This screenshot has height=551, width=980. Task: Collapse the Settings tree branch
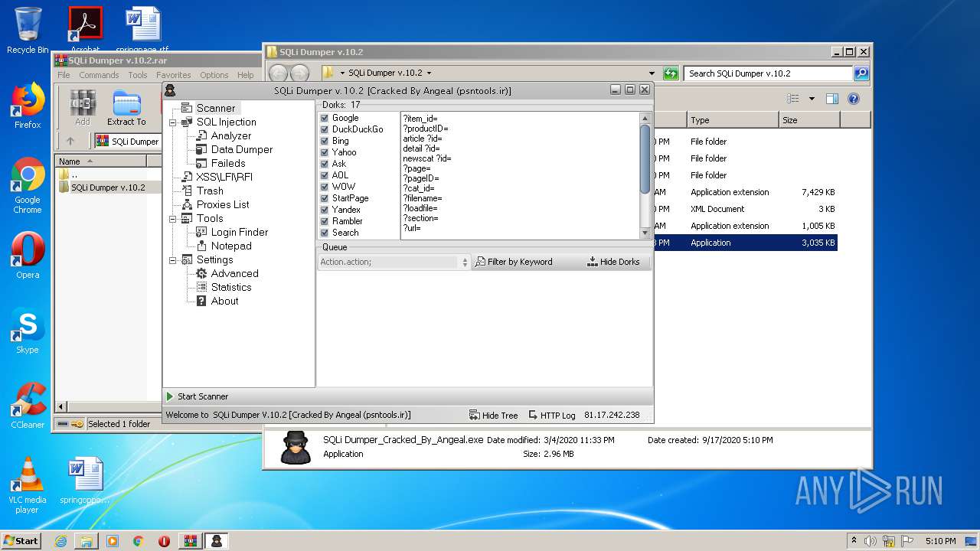[172, 260]
